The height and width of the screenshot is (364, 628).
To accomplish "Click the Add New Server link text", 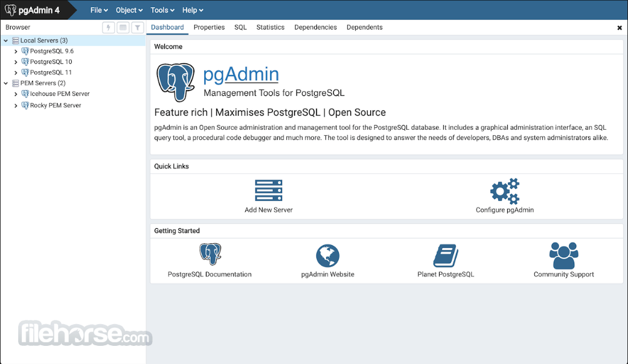I will coord(269,210).
